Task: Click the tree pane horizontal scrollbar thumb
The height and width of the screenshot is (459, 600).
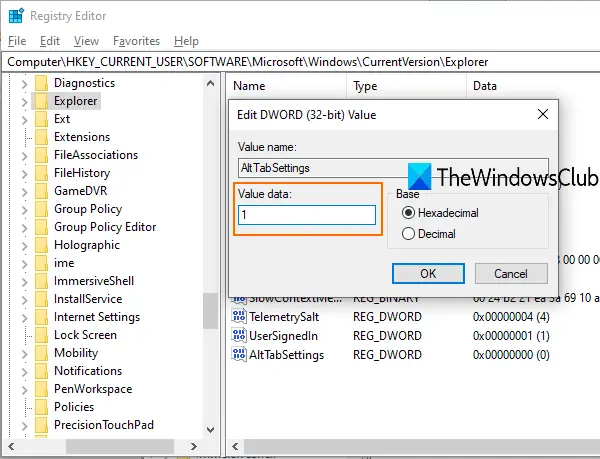Action: pyautogui.click(x=120, y=446)
